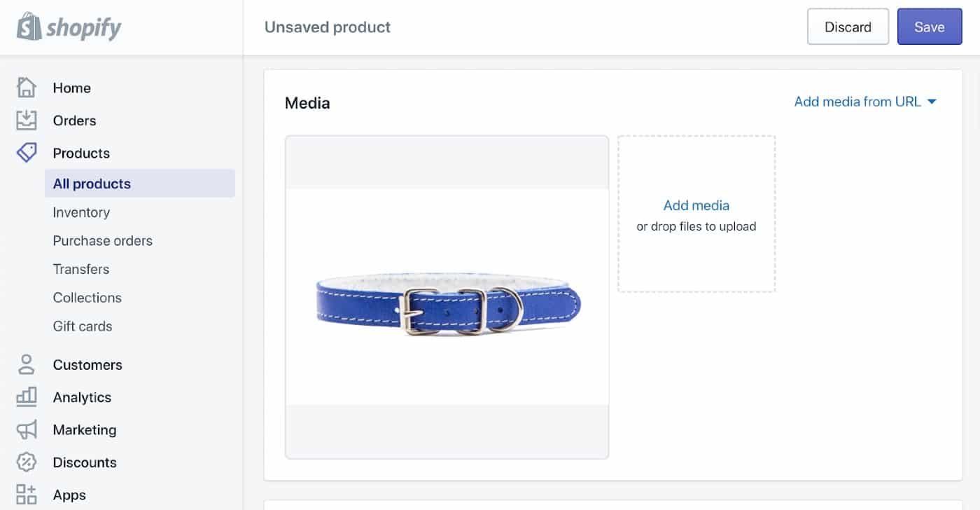The image size is (980, 510).
Task: Open Analytics via its bar chart icon
Action: [26, 397]
